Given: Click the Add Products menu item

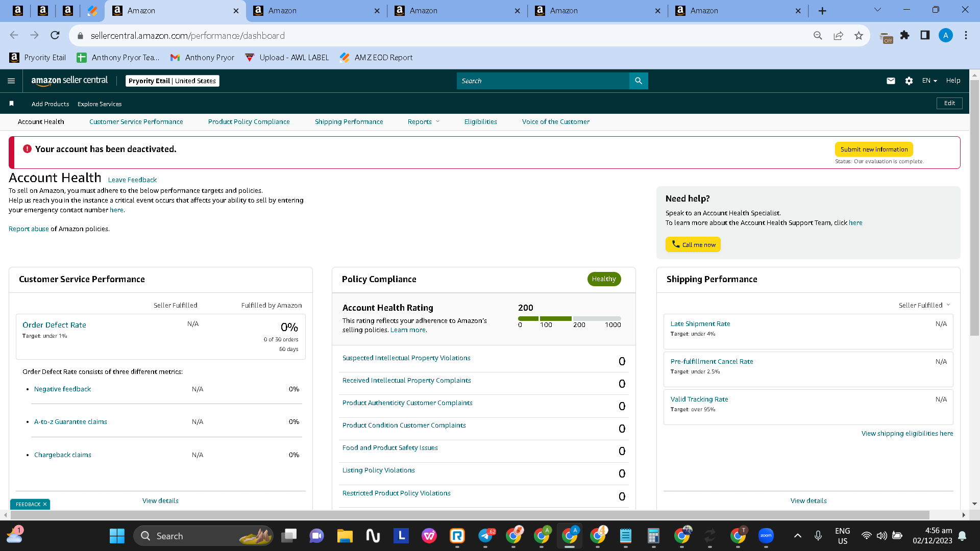Looking at the screenshot, I should 50,104.
